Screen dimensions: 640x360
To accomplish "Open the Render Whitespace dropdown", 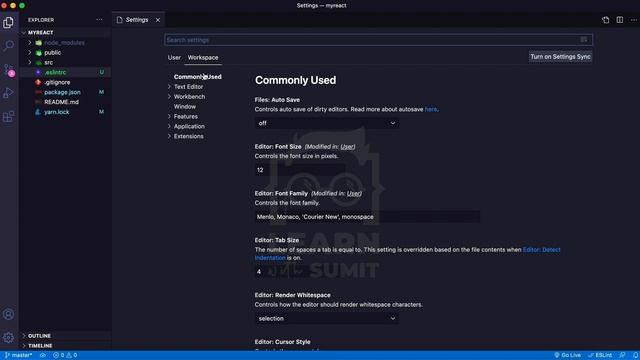I will coord(327,318).
